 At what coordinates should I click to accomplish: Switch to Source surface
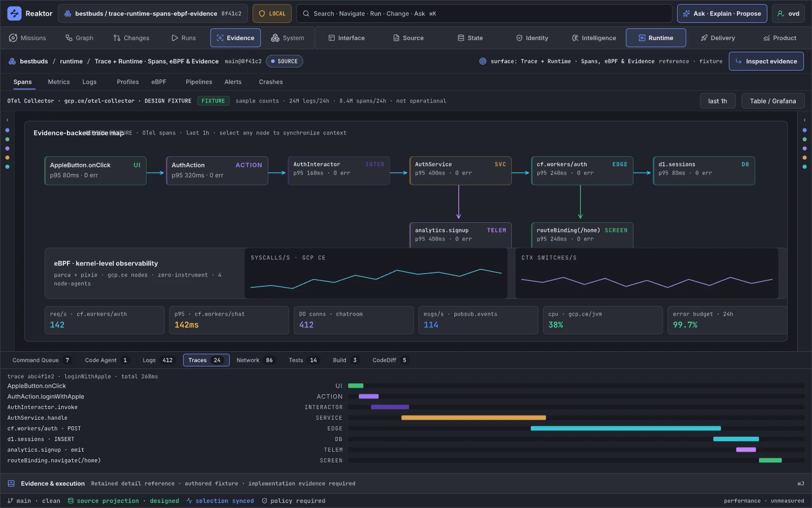(x=408, y=38)
